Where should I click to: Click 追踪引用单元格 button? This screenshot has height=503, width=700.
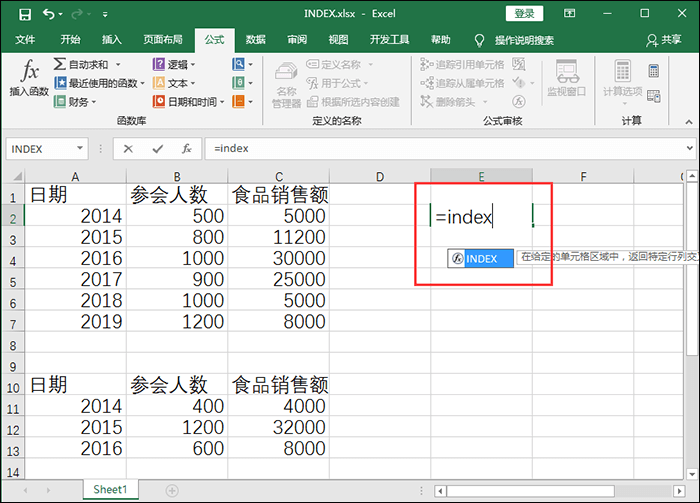[x=462, y=64]
